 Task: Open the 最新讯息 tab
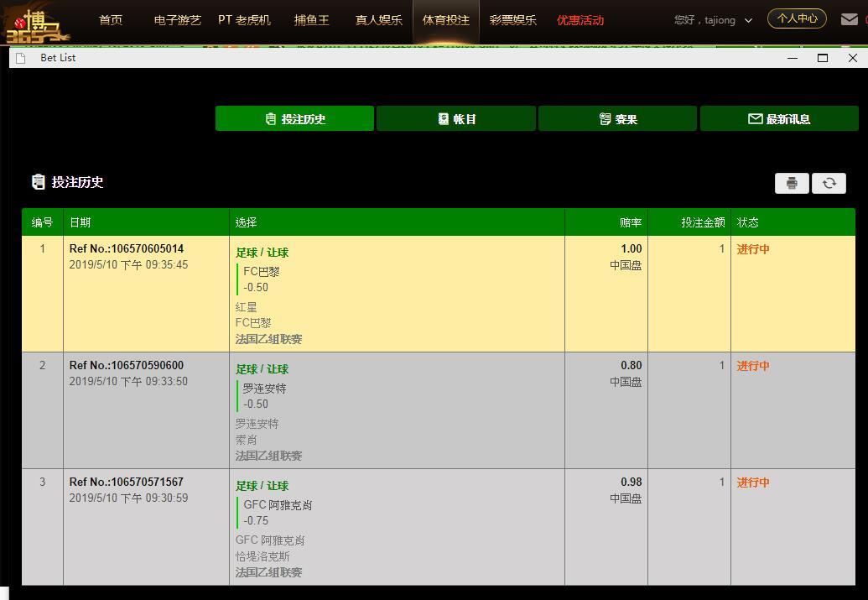[779, 118]
